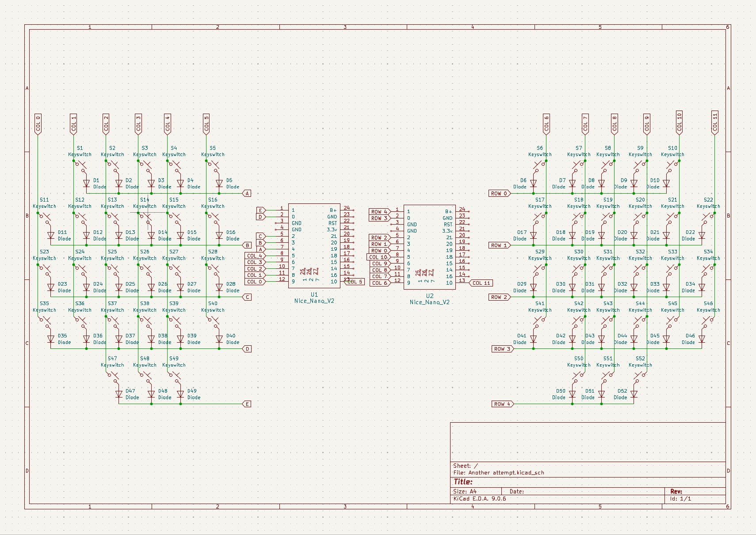Select the S1 keyswitch symbol

[x=80, y=167]
